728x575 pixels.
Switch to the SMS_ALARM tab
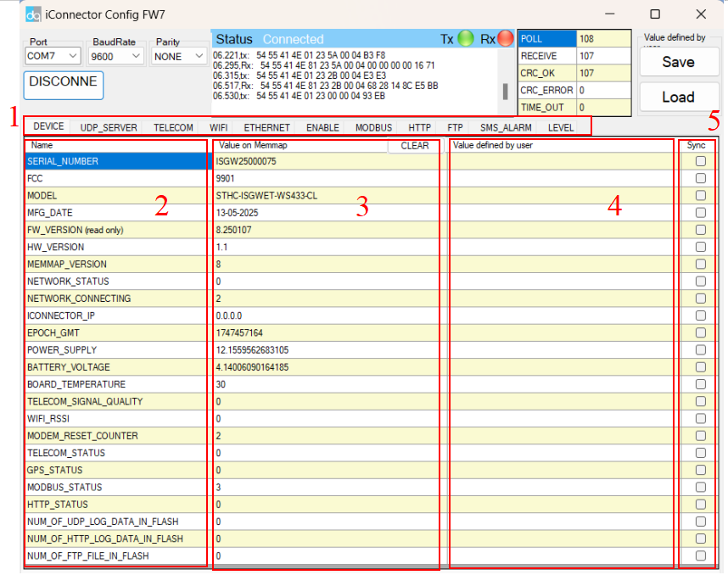click(506, 128)
